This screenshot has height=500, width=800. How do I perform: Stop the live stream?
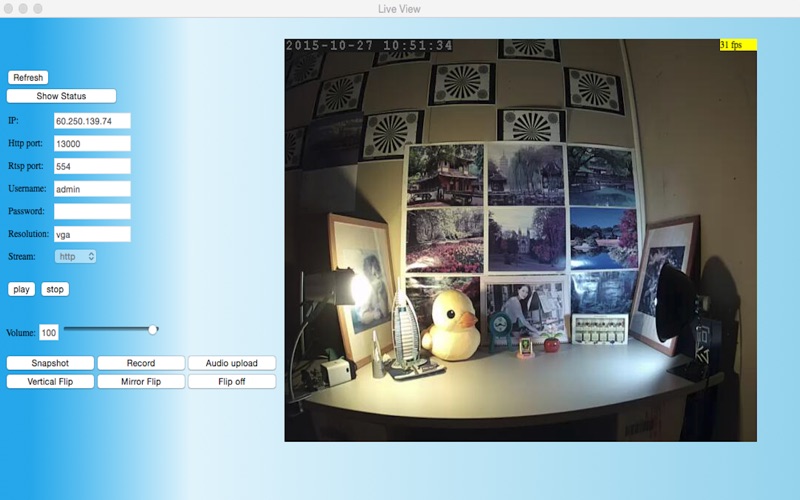tap(55, 289)
